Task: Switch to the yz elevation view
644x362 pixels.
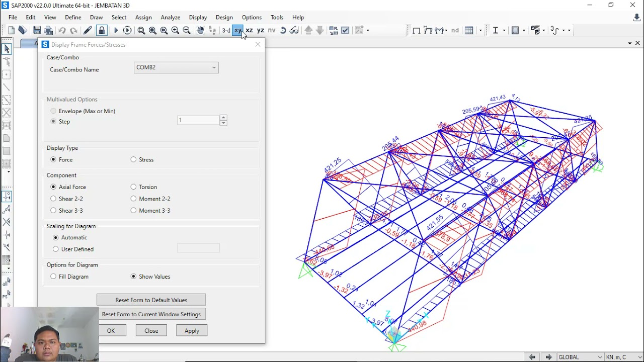Action: [x=261, y=30]
